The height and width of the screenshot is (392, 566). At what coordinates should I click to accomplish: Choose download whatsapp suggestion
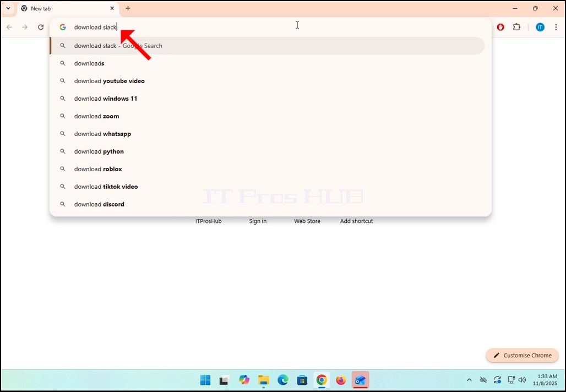pos(267,134)
